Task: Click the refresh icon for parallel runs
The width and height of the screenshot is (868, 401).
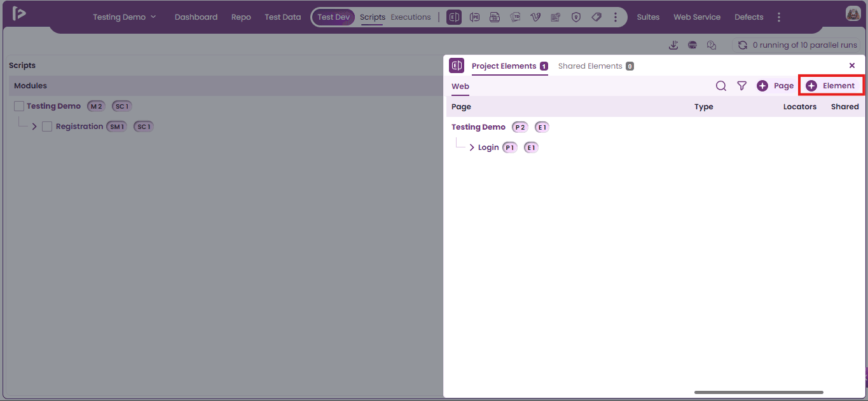Action: point(742,45)
